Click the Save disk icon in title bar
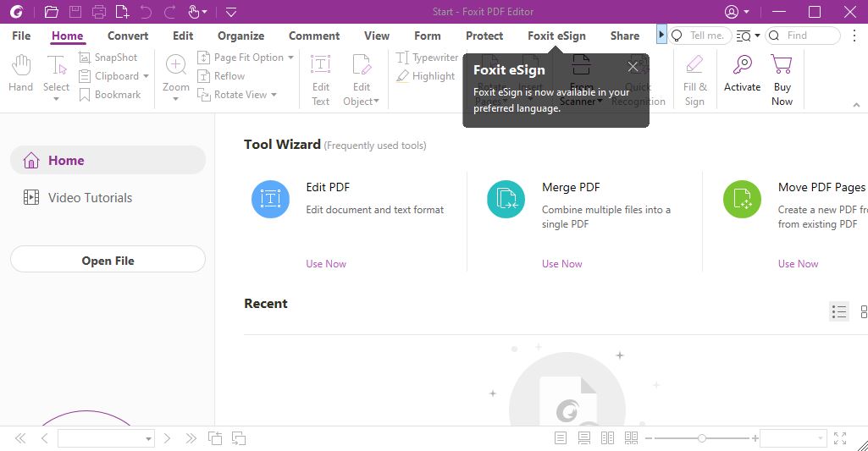Viewport: 868px width, 451px height. tap(75, 12)
